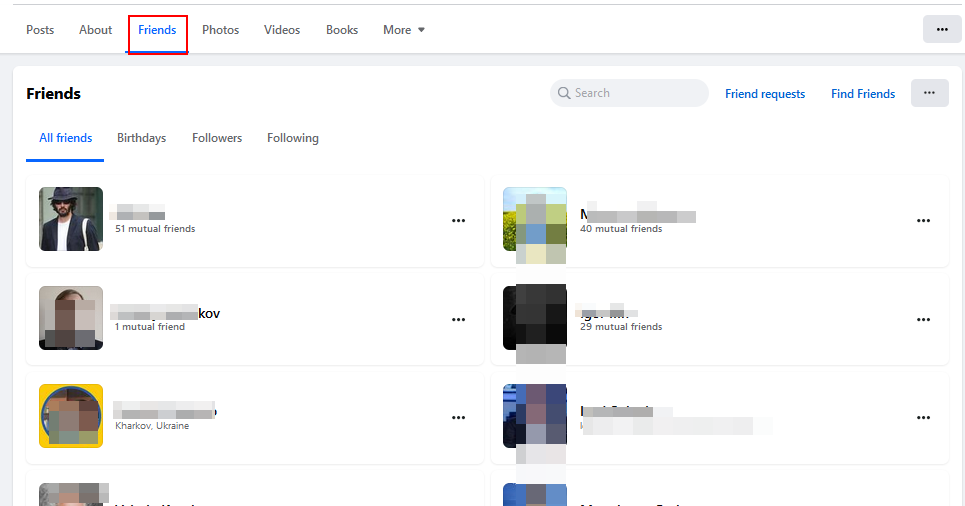Expand the More dropdown menu
The width and height of the screenshot is (965, 506).
tap(404, 30)
